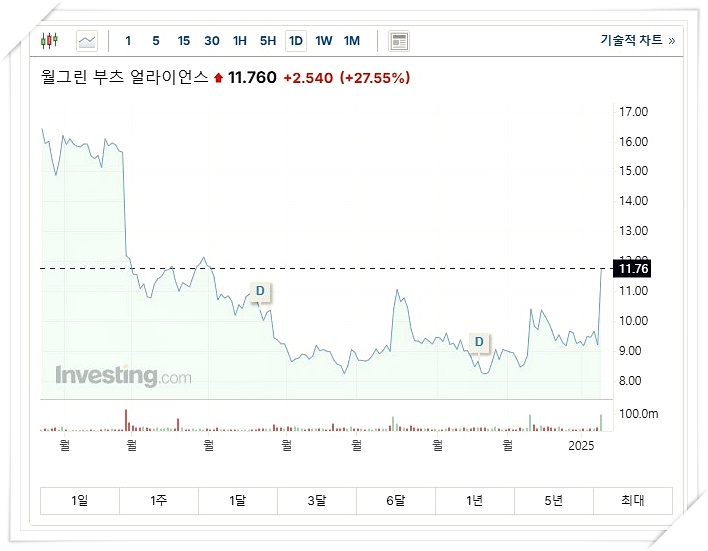Open the 기술적 차트 link

click(x=637, y=40)
